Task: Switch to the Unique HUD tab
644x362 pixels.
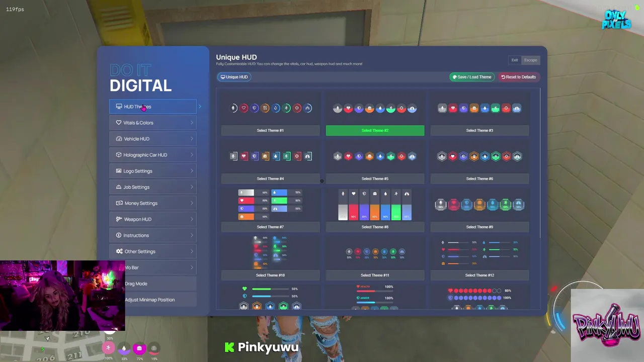Action: click(x=234, y=77)
